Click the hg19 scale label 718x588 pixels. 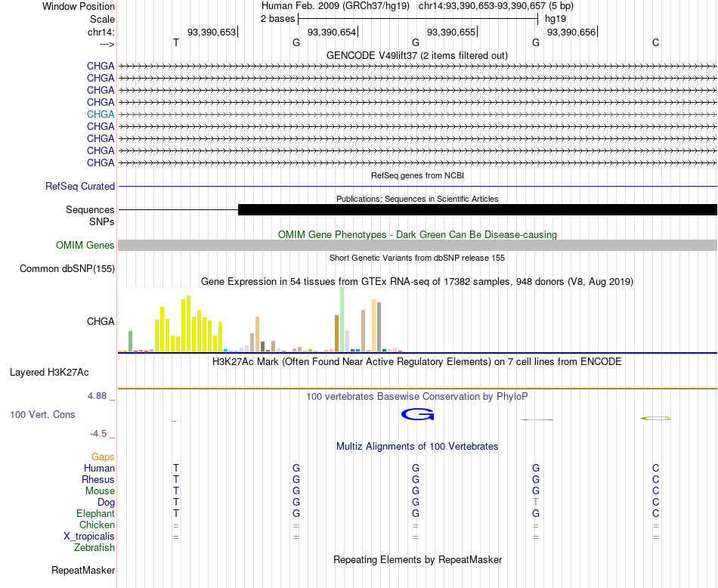tap(556, 19)
